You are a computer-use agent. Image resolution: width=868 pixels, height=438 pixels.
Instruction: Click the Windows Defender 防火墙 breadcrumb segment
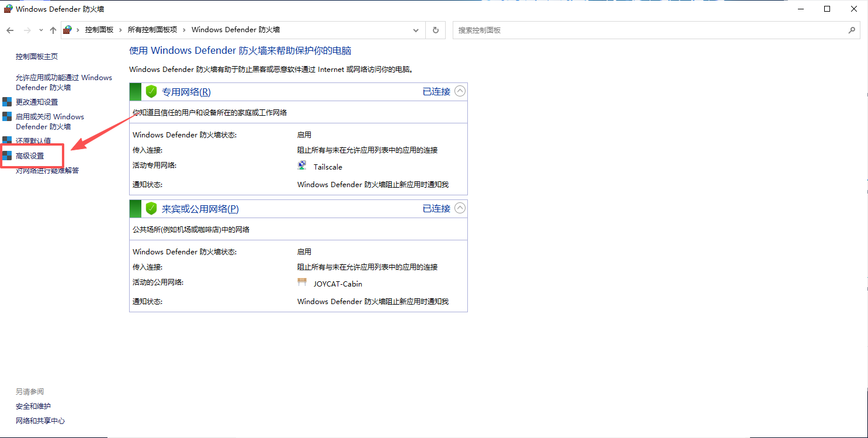tap(235, 30)
